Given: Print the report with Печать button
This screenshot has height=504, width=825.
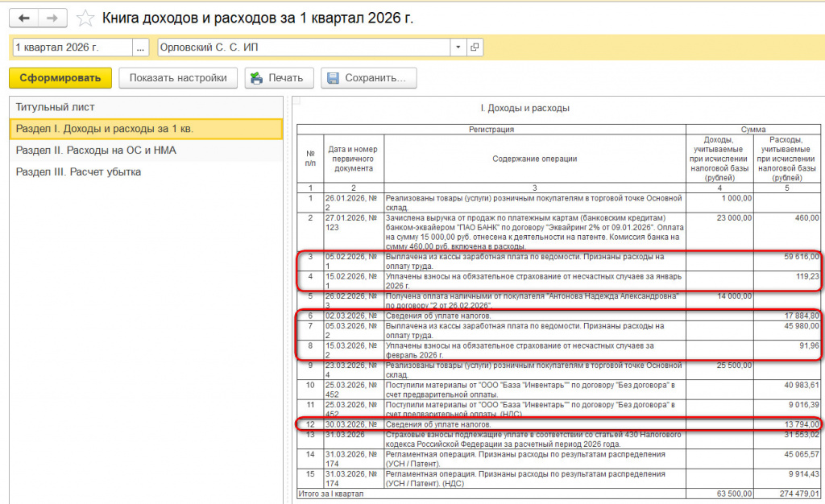Looking at the screenshot, I should pos(279,78).
